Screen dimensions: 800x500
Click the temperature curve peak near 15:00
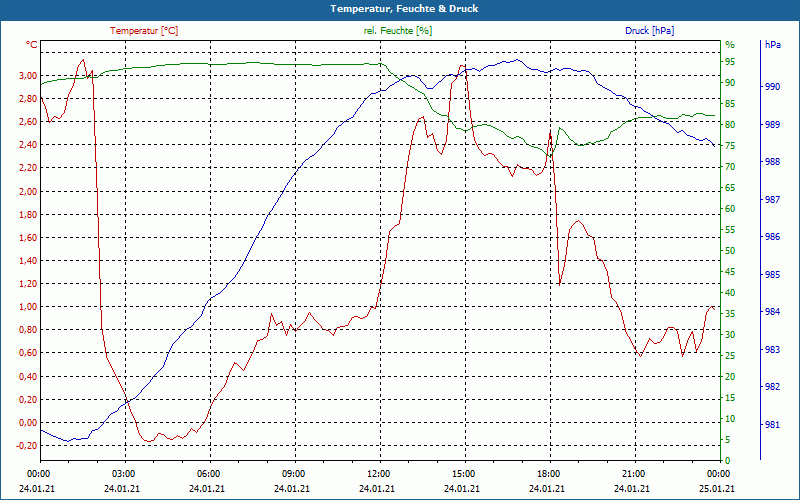[x=462, y=65]
